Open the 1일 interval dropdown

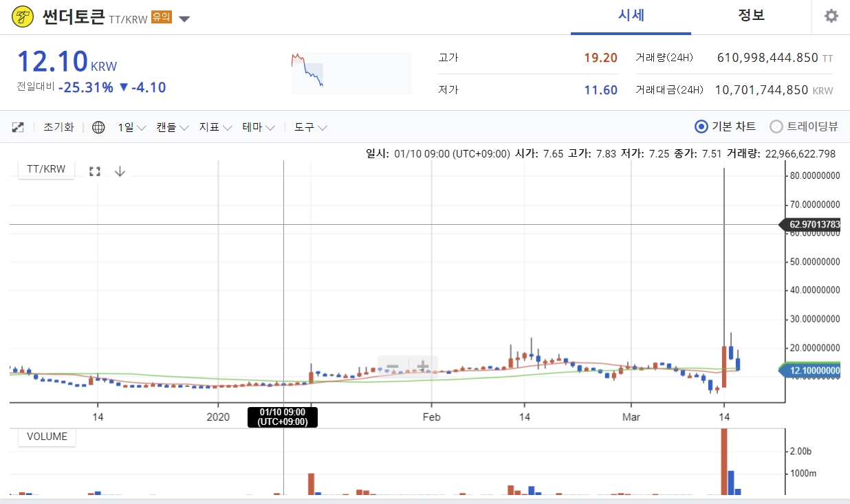click(132, 127)
